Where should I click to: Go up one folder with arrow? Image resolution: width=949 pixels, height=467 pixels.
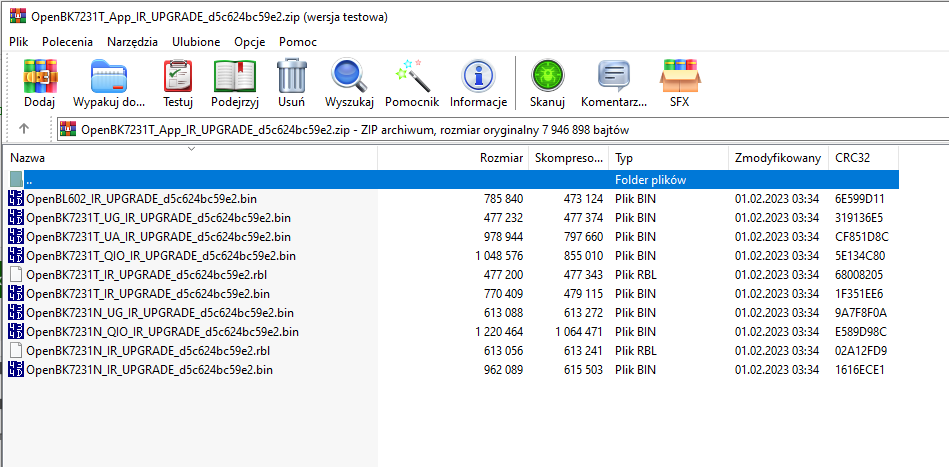24,128
